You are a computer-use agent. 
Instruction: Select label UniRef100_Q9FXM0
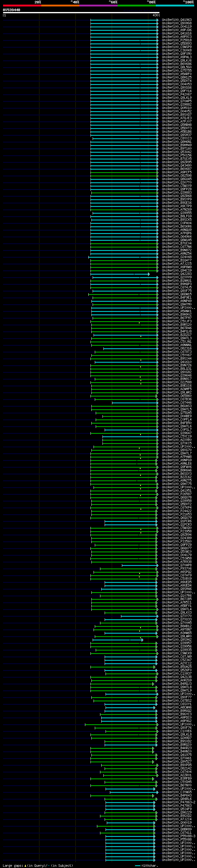click(x=177, y=54)
